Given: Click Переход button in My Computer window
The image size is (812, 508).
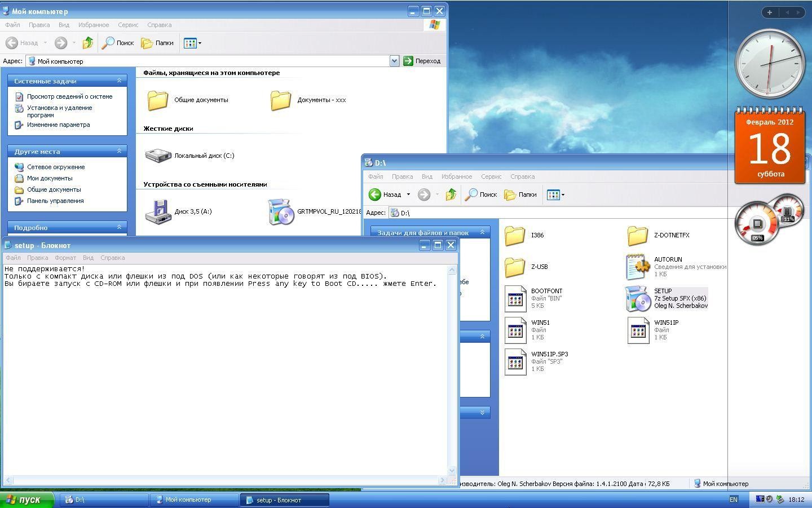Looking at the screenshot, I should click(422, 61).
